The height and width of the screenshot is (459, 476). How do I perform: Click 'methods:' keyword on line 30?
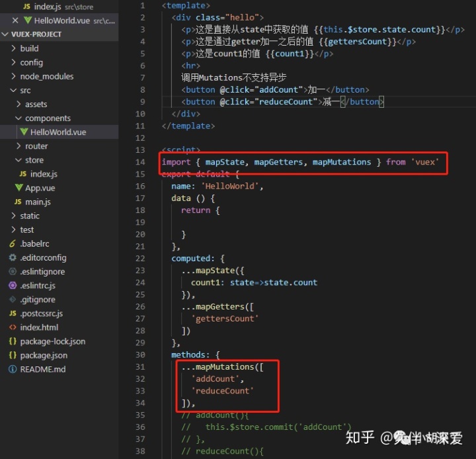[x=190, y=355]
